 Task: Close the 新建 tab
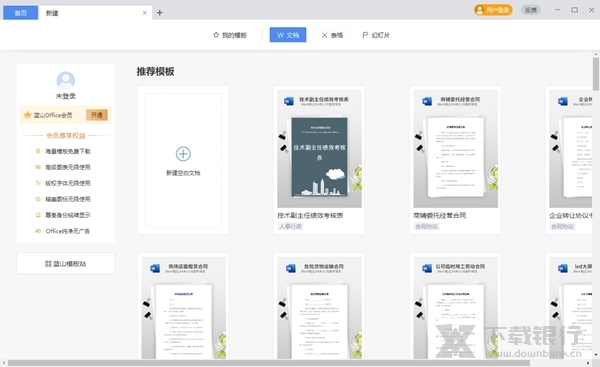[x=145, y=13]
